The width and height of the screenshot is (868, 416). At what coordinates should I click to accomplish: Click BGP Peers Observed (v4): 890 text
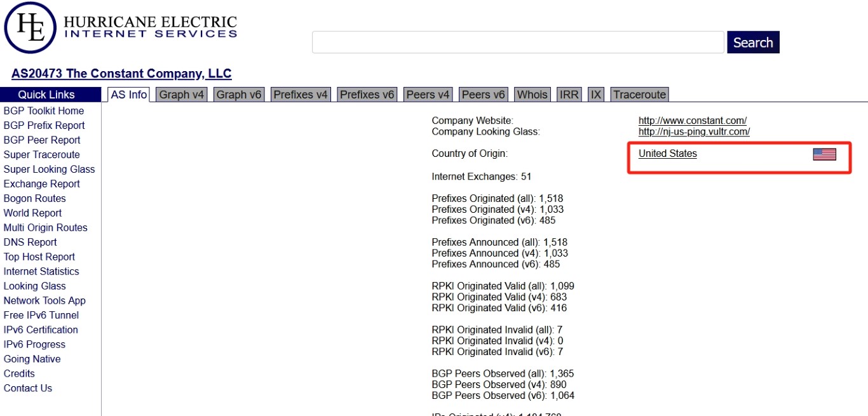point(499,384)
